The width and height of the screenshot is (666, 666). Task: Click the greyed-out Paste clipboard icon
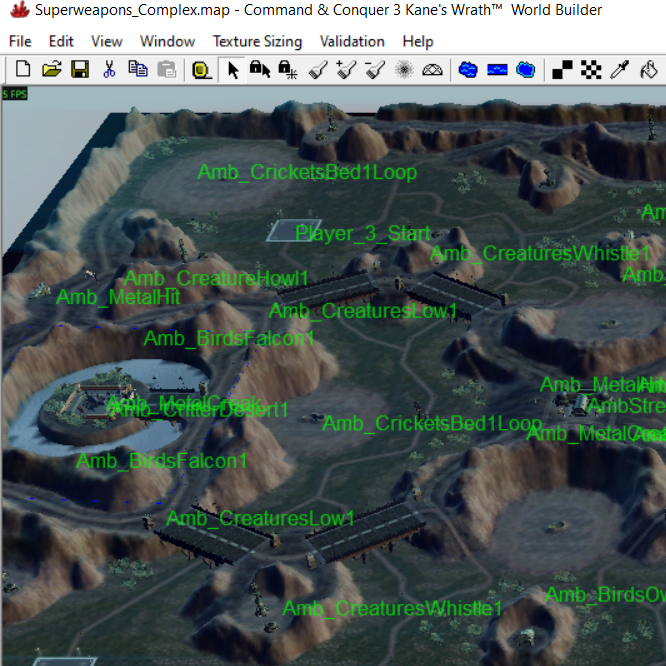[x=166, y=69]
